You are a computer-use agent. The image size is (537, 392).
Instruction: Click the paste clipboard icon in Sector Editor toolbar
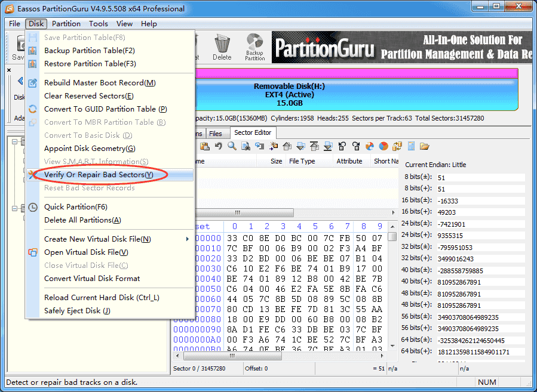205,146
